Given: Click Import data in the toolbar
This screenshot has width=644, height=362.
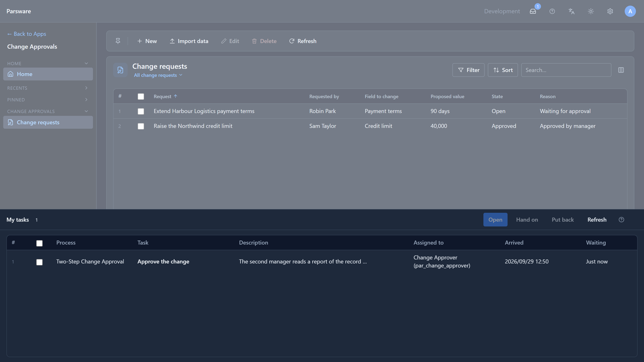Looking at the screenshot, I should click(x=189, y=41).
